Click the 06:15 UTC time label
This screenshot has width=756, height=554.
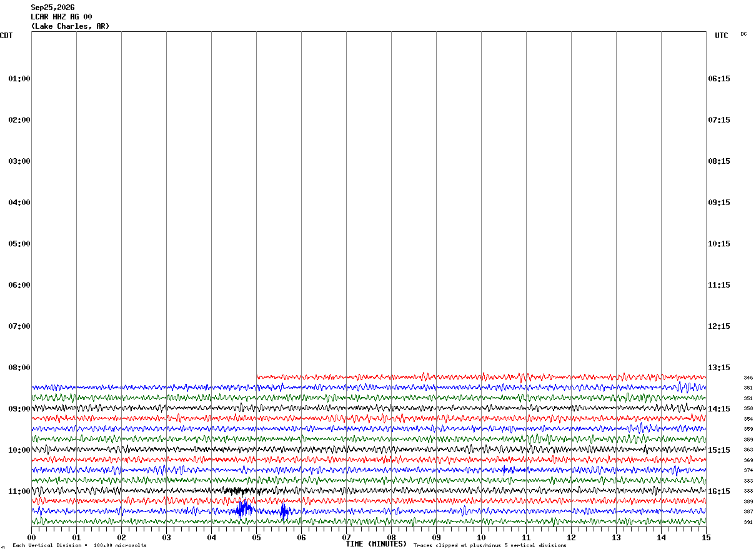click(x=719, y=79)
